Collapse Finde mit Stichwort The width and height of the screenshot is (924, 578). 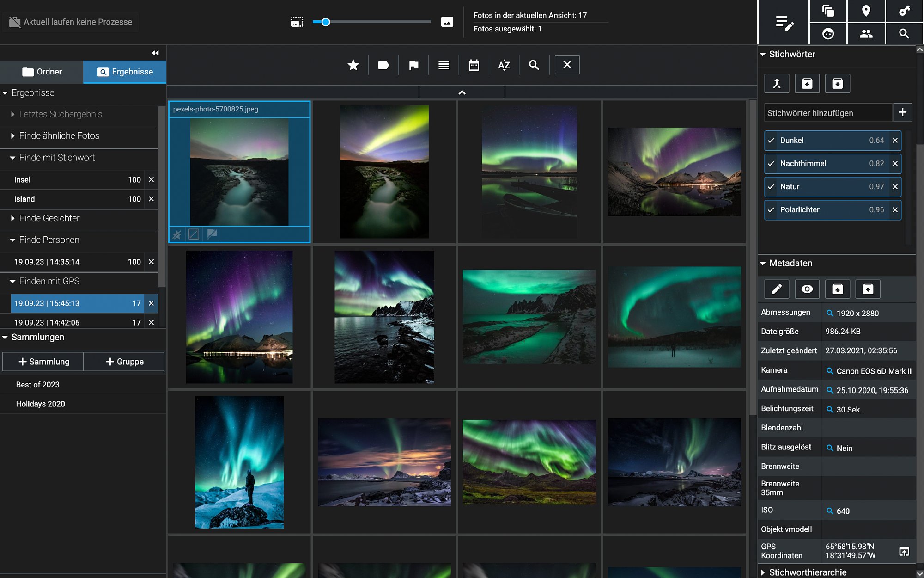tap(13, 158)
